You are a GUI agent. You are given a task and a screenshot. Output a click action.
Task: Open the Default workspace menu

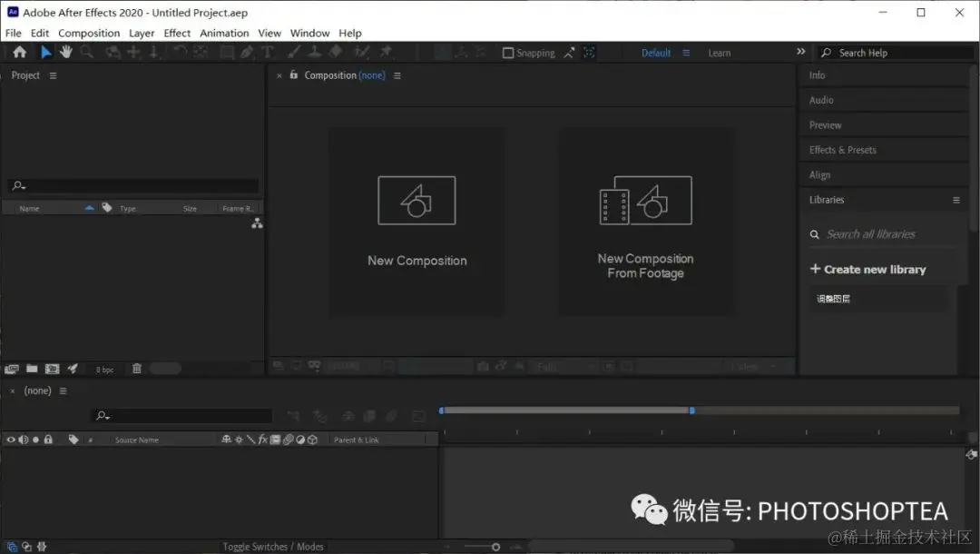(686, 53)
